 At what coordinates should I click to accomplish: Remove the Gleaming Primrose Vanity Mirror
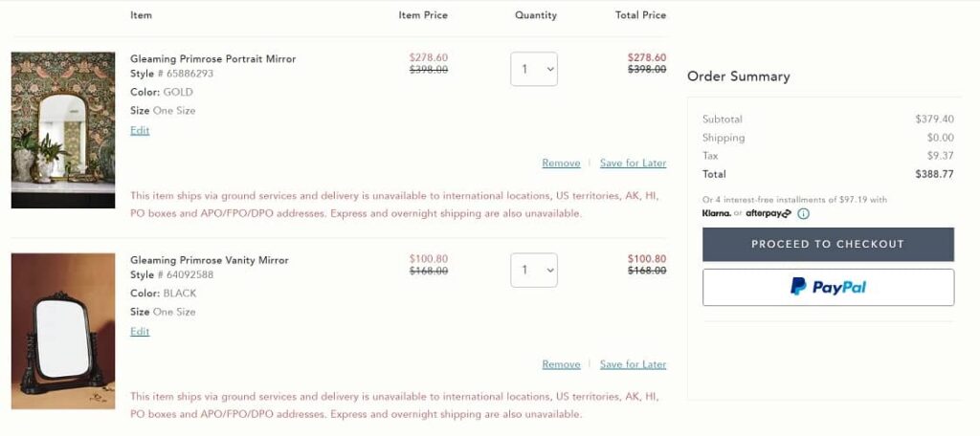561,364
